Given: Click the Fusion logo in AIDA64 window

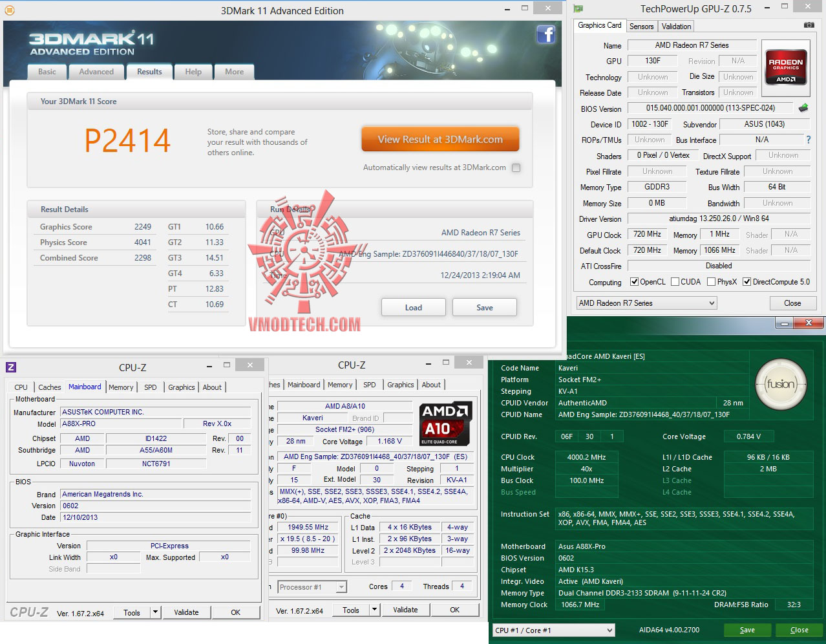Looking at the screenshot, I should click(779, 384).
